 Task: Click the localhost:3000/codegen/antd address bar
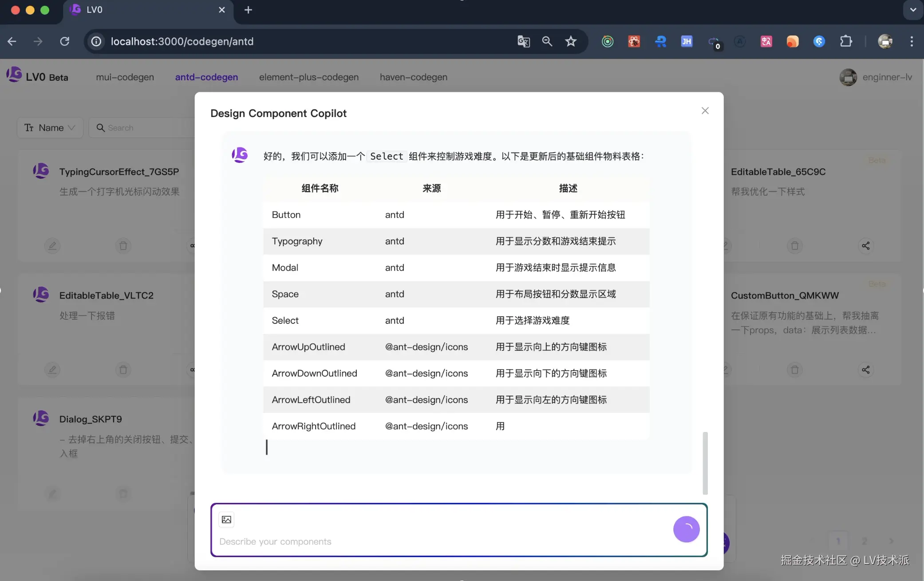coord(182,41)
